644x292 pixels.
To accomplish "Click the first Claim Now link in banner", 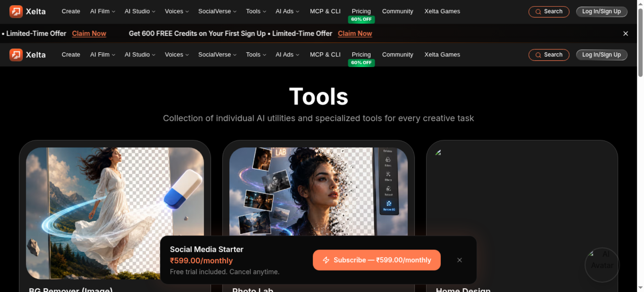I will (x=89, y=33).
